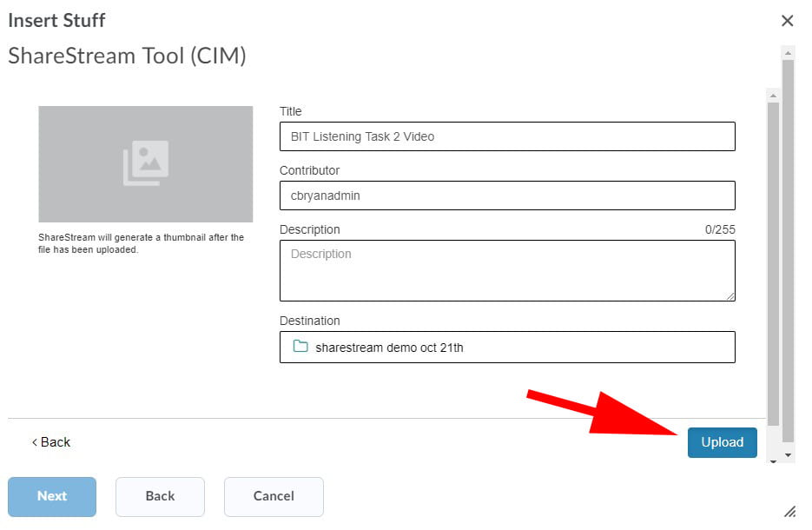This screenshot has width=812, height=530.
Task: Click the dialog resize handle corner
Action: [x=789, y=512]
